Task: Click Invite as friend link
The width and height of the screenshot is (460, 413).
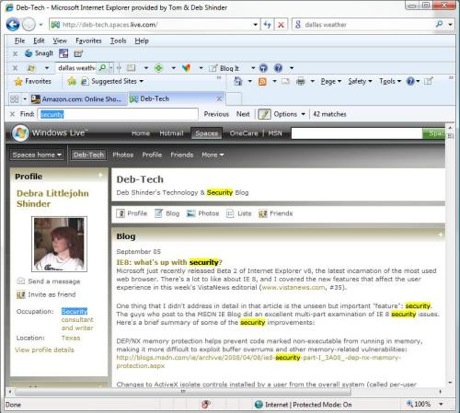Action: pyautogui.click(x=47, y=294)
